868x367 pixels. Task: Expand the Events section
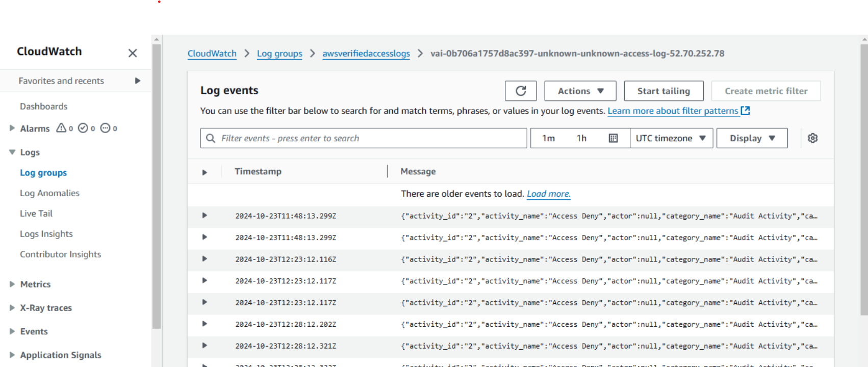click(12, 331)
